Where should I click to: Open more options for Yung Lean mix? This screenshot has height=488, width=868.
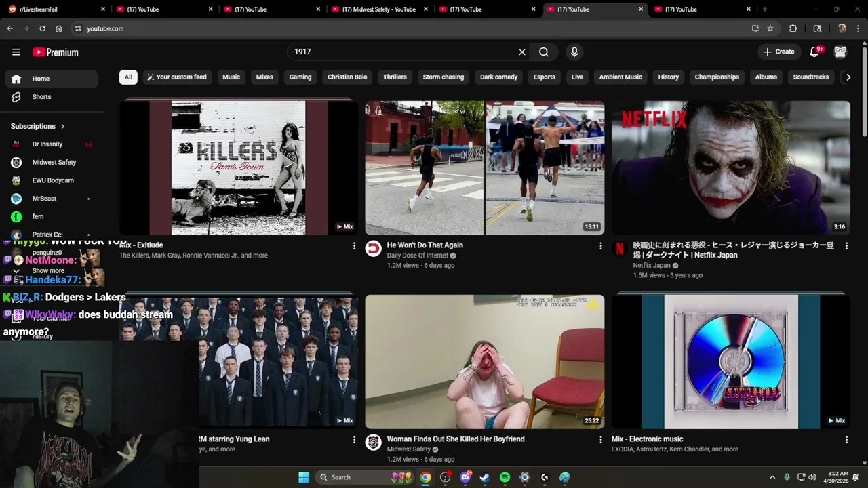[x=354, y=439]
